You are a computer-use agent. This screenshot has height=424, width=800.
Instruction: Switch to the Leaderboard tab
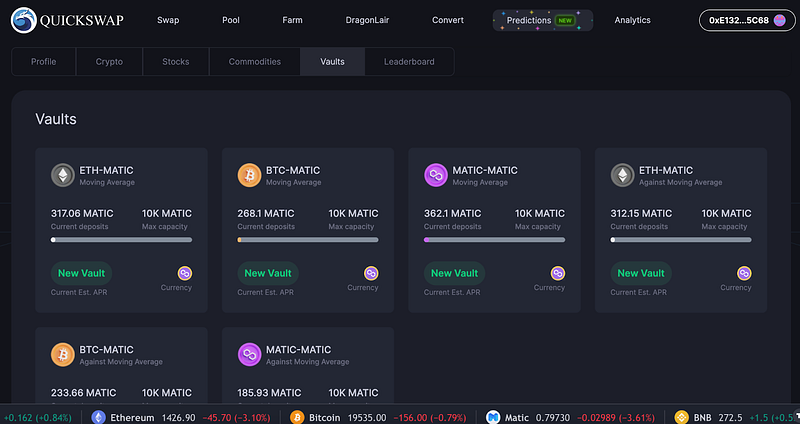pyautogui.click(x=409, y=62)
